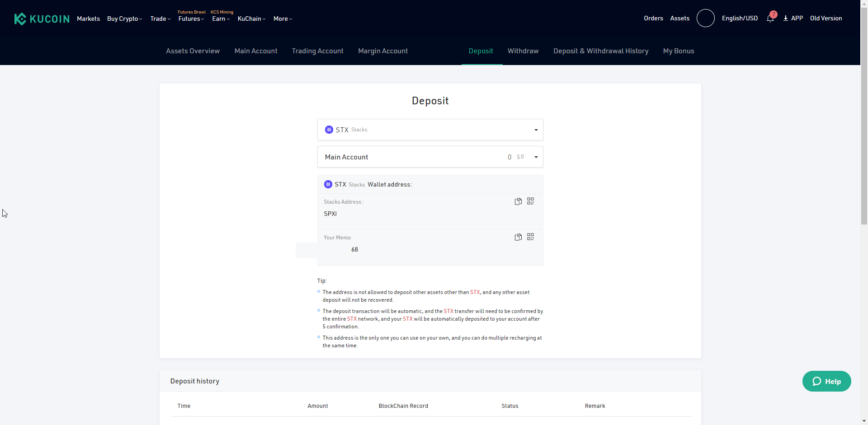Show QR code for the memo
Screen dimensions: 868x425
click(x=531, y=237)
